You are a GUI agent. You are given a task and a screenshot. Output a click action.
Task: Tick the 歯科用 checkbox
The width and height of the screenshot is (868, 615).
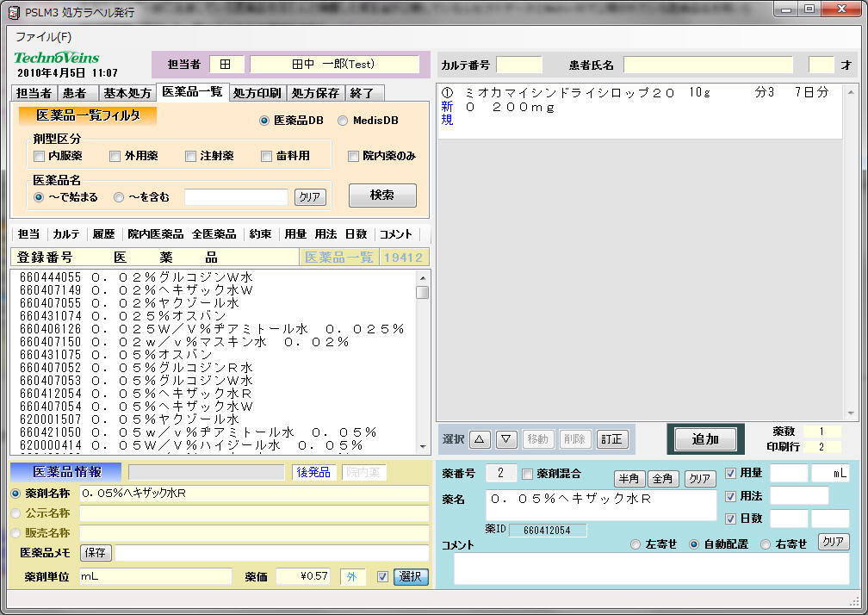(266, 156)
